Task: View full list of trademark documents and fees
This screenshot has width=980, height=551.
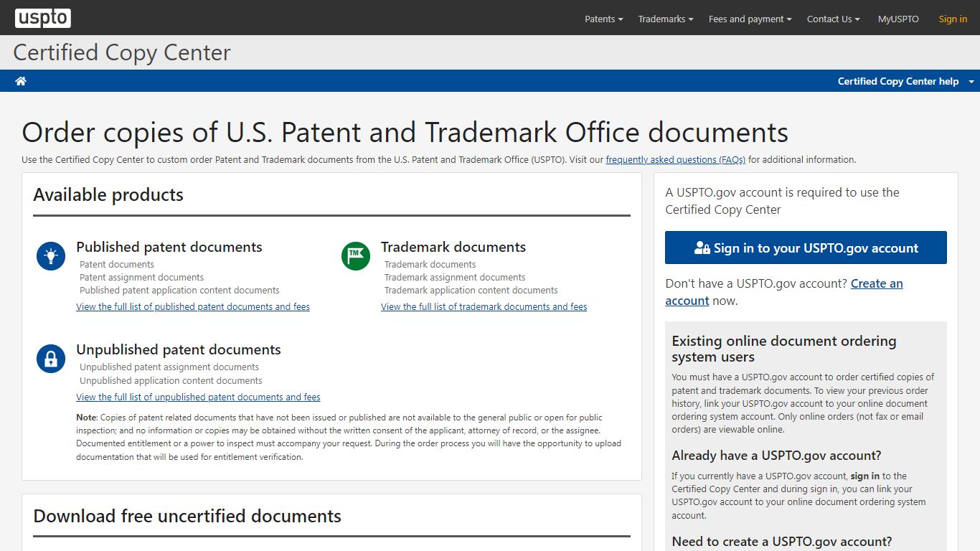Action: click(484, 307)
